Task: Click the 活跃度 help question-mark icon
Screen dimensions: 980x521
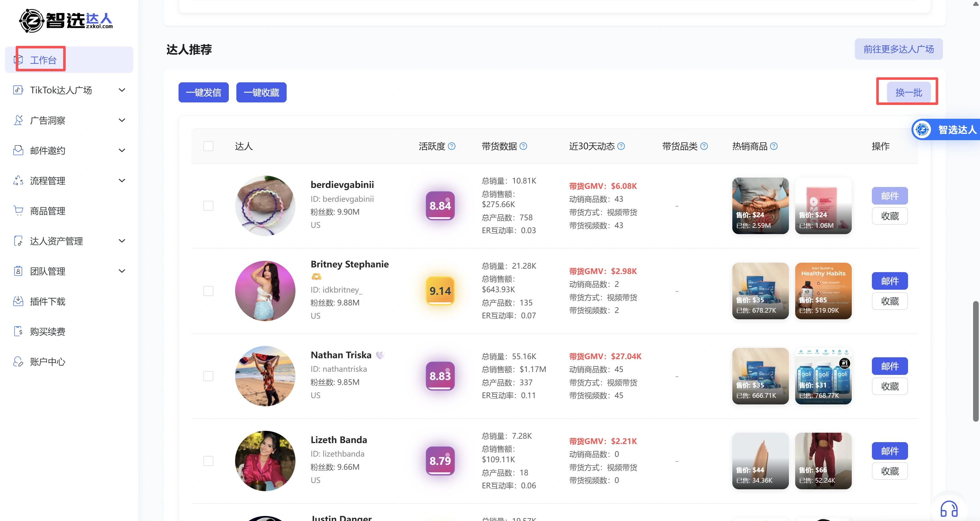Action: (x=452, y=146)
